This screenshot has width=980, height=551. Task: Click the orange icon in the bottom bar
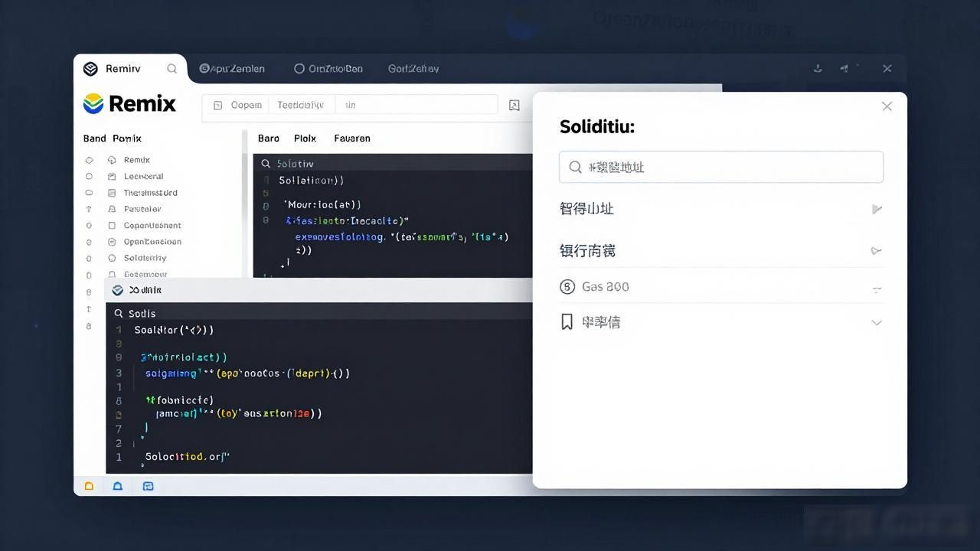(x=89, y=486)
